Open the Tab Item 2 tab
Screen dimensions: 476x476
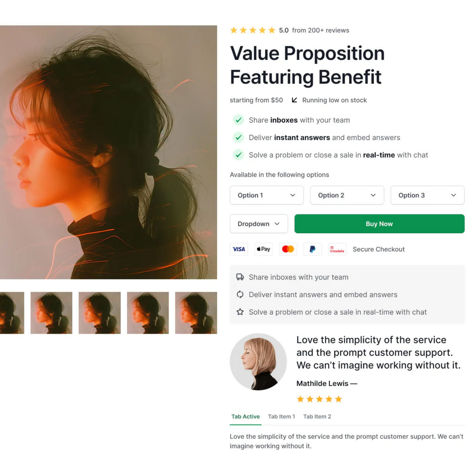coord(317,416)
